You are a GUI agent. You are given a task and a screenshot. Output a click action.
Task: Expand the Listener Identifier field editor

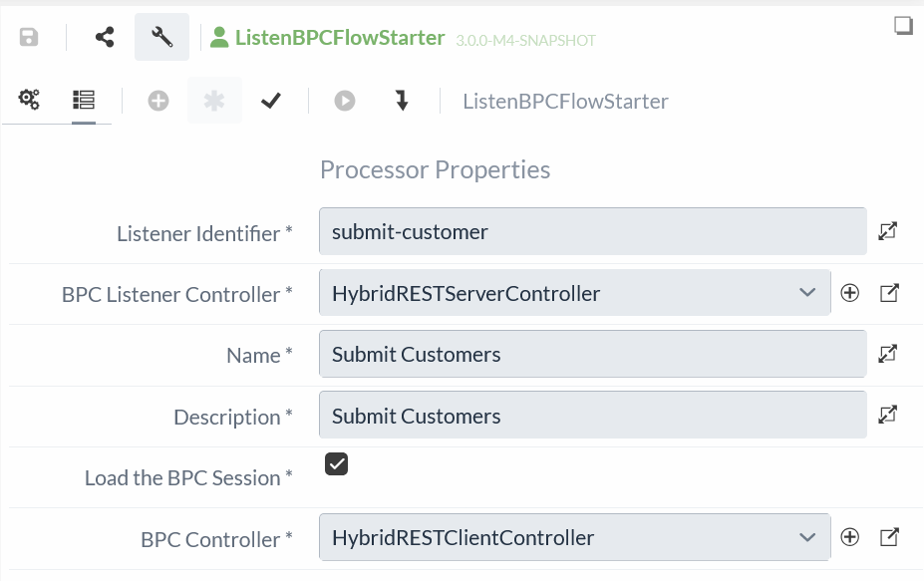[888, 230]
